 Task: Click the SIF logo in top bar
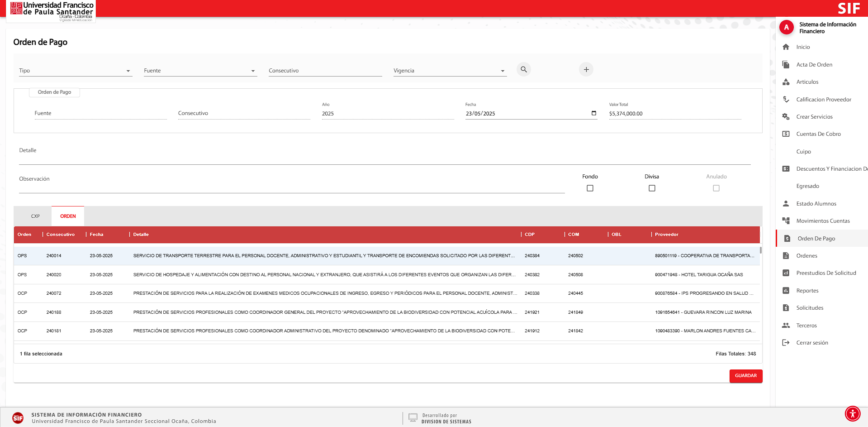849,9
